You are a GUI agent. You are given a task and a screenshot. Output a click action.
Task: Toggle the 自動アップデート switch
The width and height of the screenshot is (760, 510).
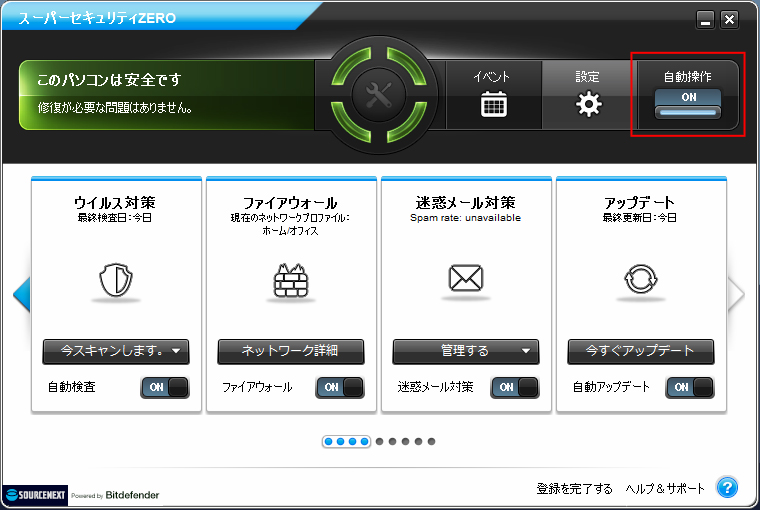(x=690, y=387)
